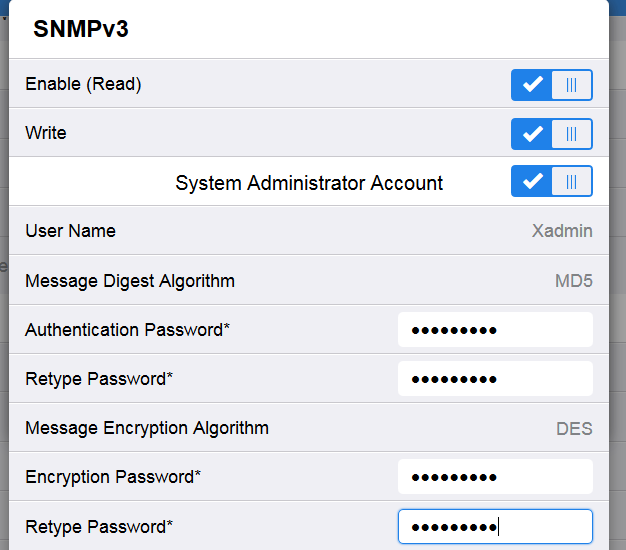Focus the Retype Password field under Encryption Password
The width and height of the screenshot is (626, 550).
click(x=495, y=526)
